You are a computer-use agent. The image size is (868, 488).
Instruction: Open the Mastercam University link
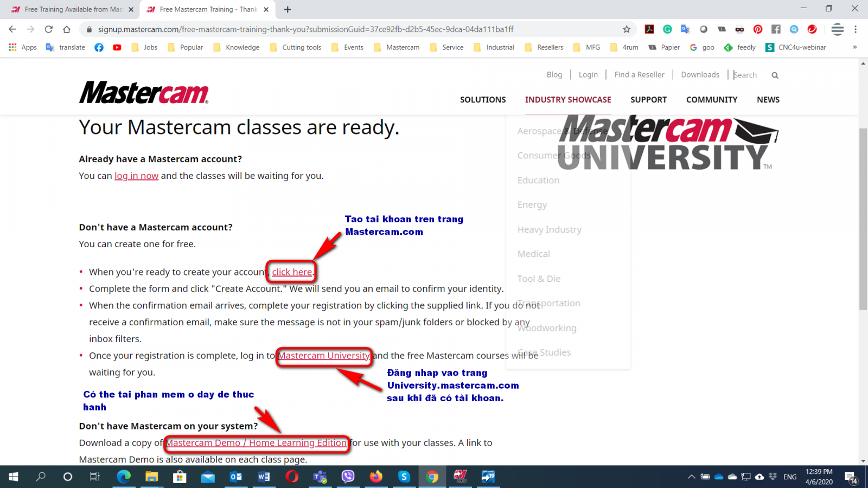coord(324,356)
